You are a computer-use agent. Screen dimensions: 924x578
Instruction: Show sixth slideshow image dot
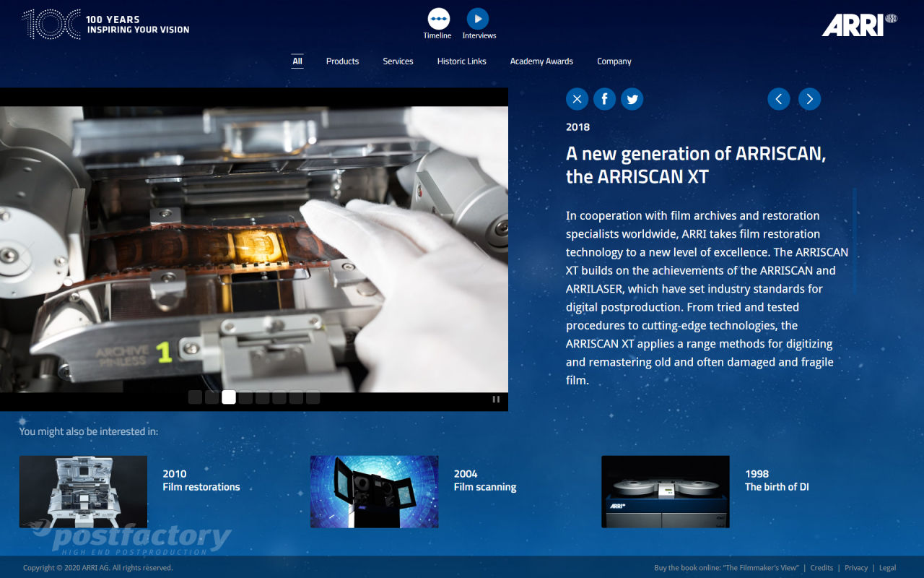coord(279,397)
